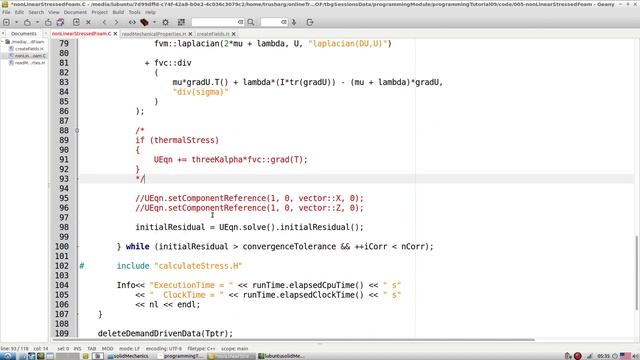Click the horizontal editor scrollbar
Image resolution: width=640 pixels, height=360 pixels.
click(292, 340)
